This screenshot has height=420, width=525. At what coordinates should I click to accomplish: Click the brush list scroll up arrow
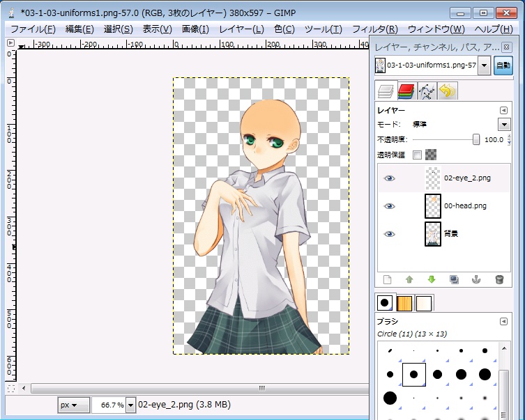(504, 349)
